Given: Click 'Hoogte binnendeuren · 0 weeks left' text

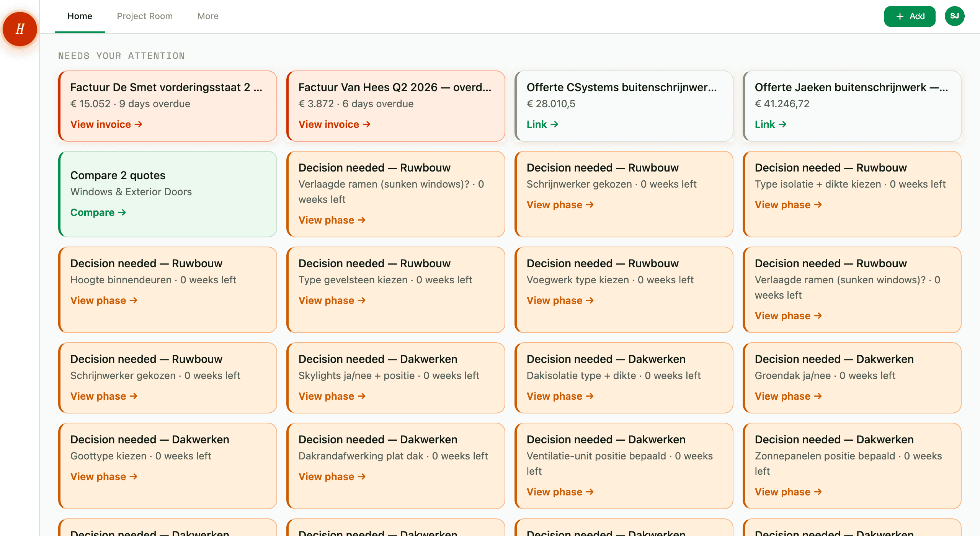Looking at the screenshot, I should [153, 280].
